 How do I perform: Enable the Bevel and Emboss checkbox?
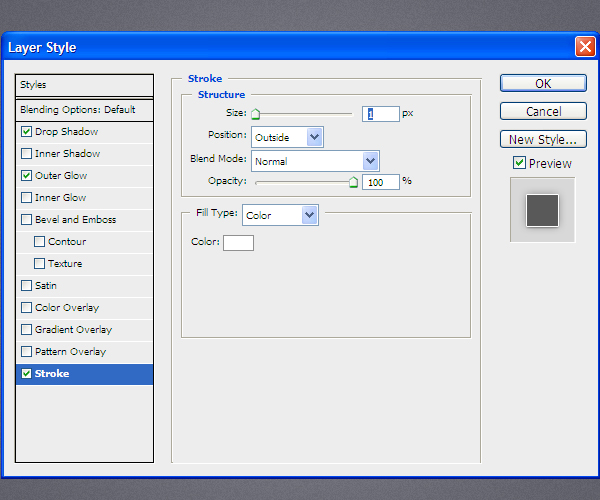[26, 220]
